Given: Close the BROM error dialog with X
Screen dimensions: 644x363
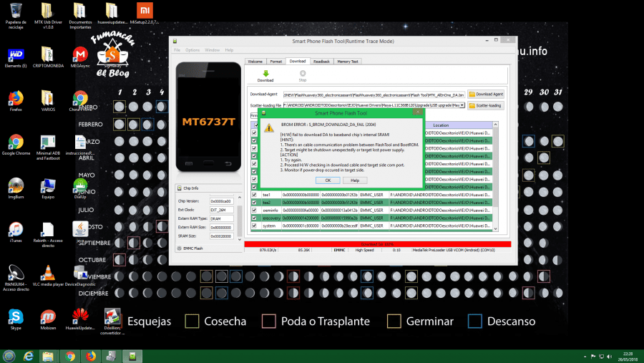Looking at the screenshot, I should click(x=418, y=112).
